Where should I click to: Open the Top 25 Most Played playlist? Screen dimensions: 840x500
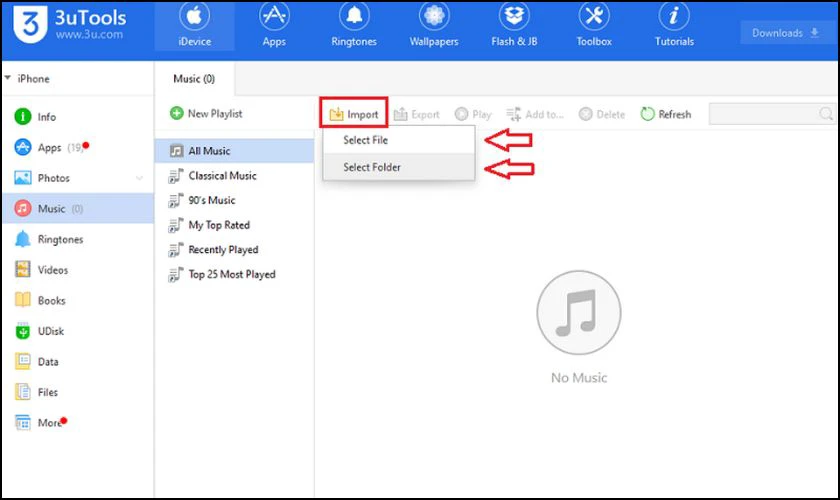[231, 274]
